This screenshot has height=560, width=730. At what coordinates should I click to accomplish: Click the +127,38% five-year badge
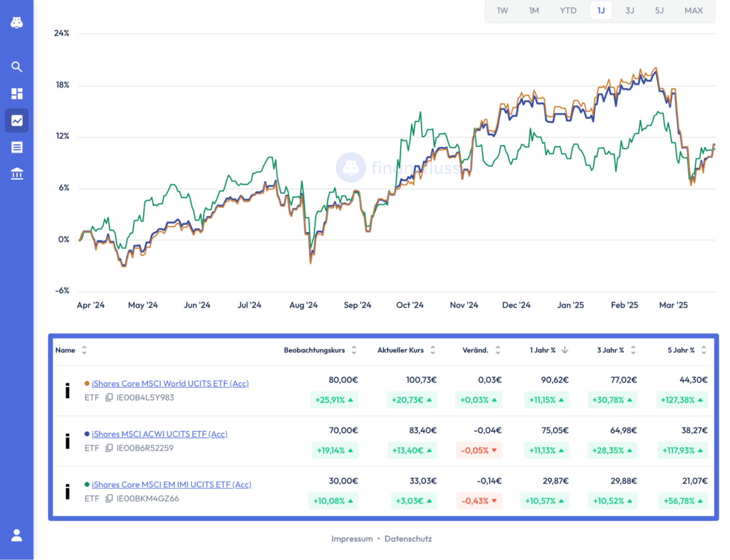682,400
